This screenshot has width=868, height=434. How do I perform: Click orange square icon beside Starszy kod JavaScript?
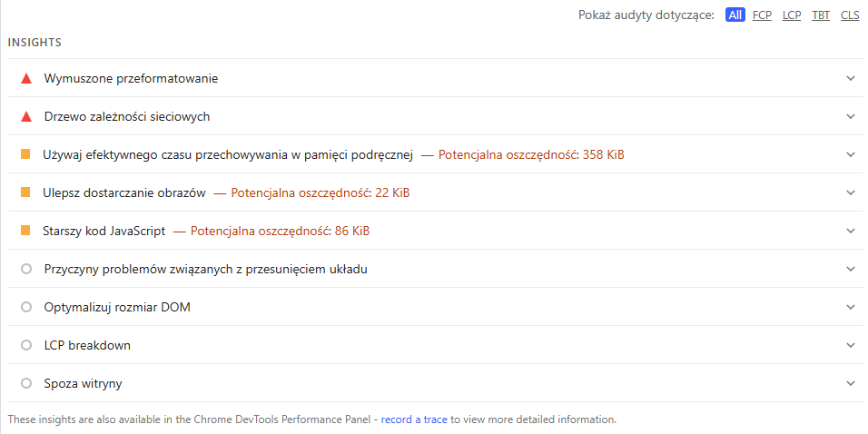pos(25,231)
